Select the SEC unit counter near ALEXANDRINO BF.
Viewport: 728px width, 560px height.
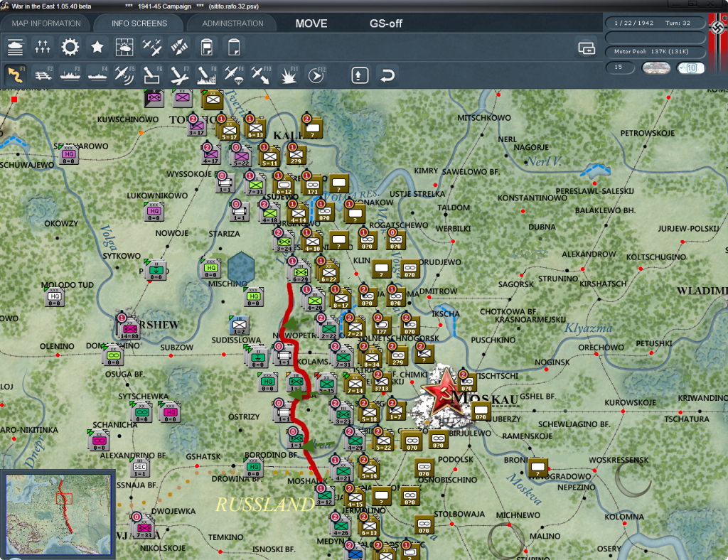coord(140,468)
